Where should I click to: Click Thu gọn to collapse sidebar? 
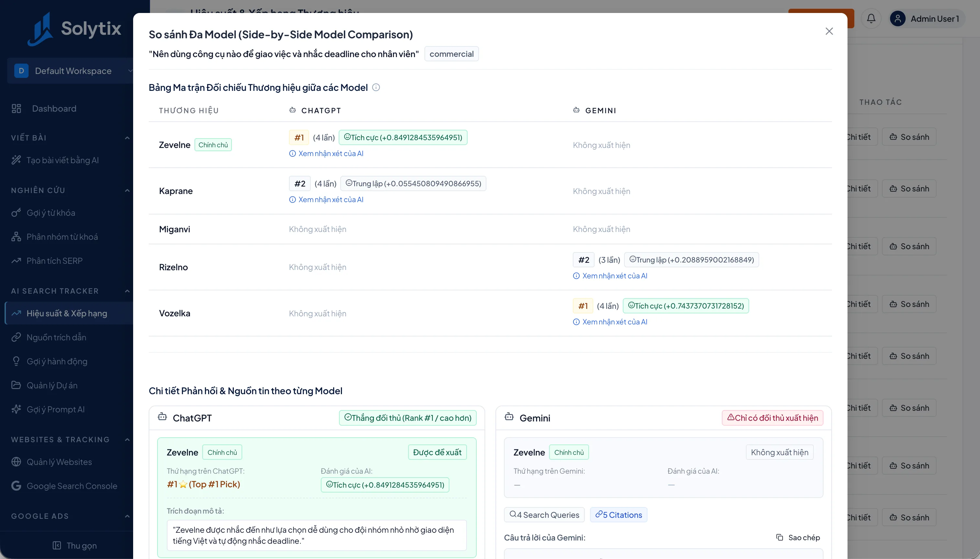[x=75, y=546]
